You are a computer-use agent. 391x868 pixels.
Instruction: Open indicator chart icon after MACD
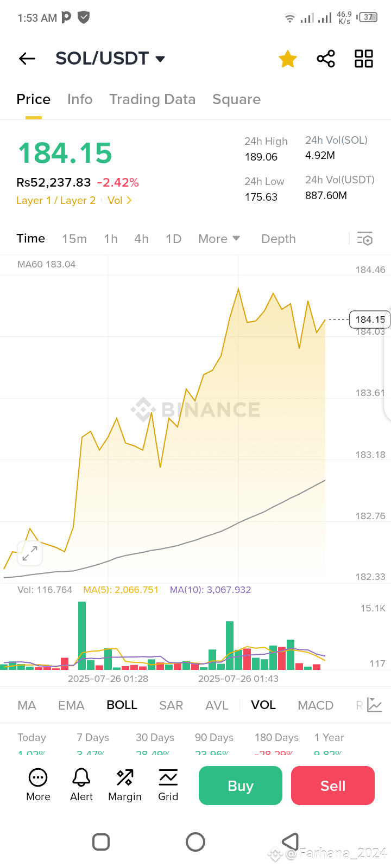click(x=375, y=705)
